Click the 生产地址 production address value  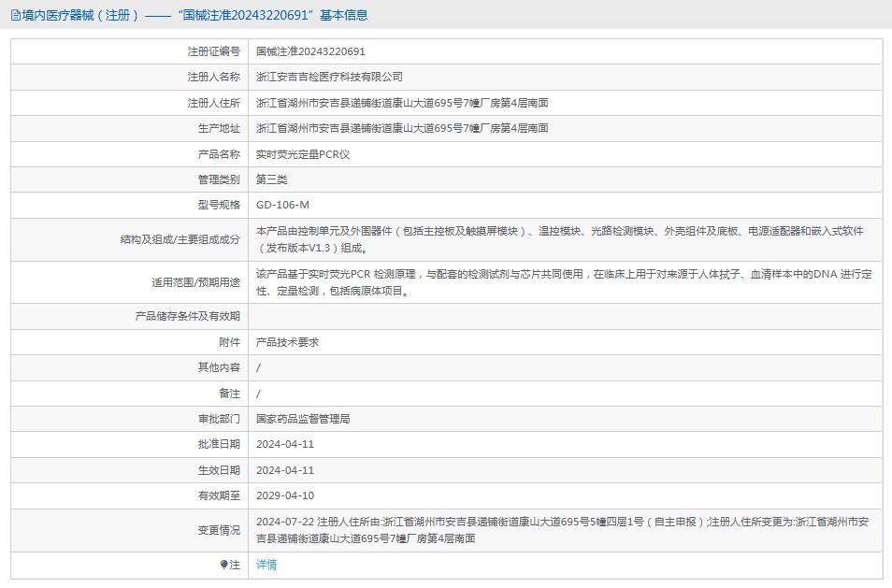coord(402,128)
